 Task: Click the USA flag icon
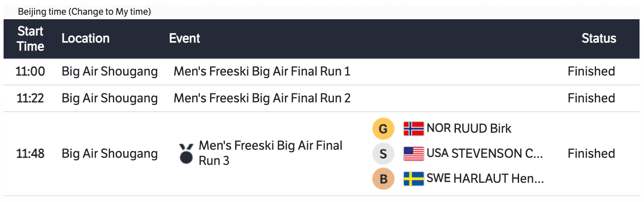click(413, 154)
